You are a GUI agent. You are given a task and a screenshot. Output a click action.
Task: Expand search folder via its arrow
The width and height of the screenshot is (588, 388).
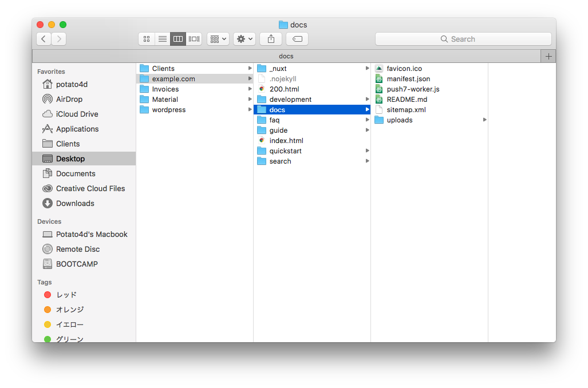pos(368,161)
